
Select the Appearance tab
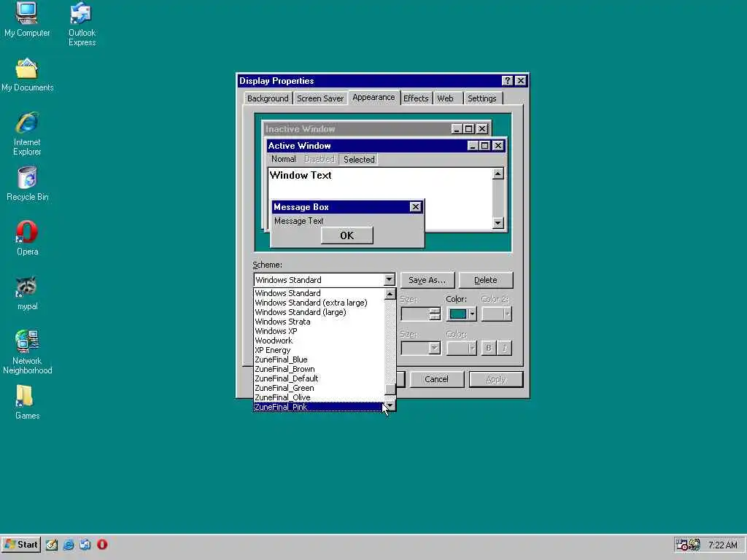point(373,97)
